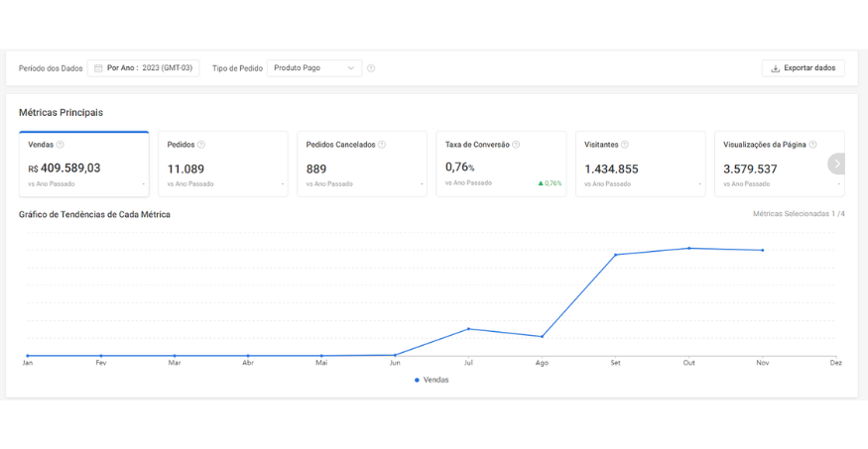The width and height of the screenshot is (868, 449).
Task: Open the Por Ano 2023 date period picker
Action: coord(144,68)
